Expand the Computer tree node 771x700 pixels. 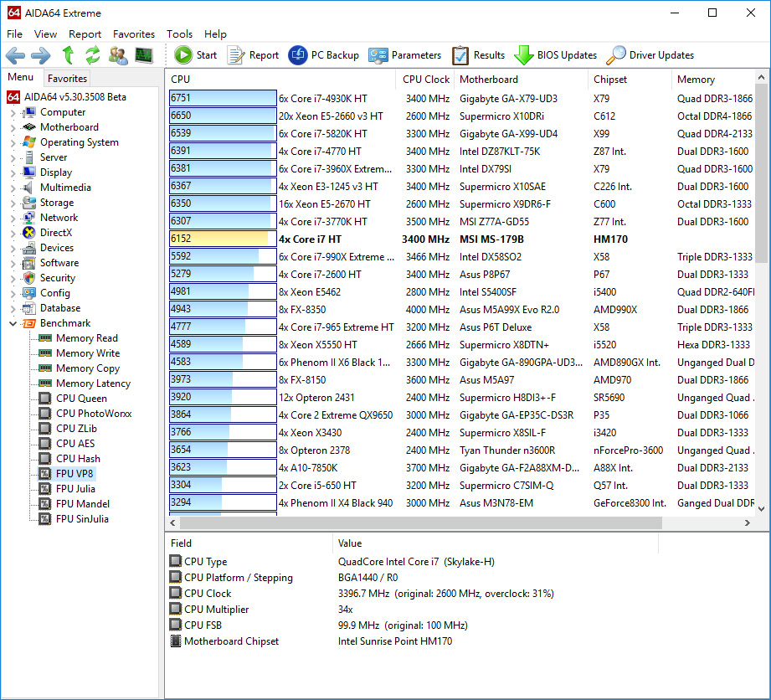[13, 113]
